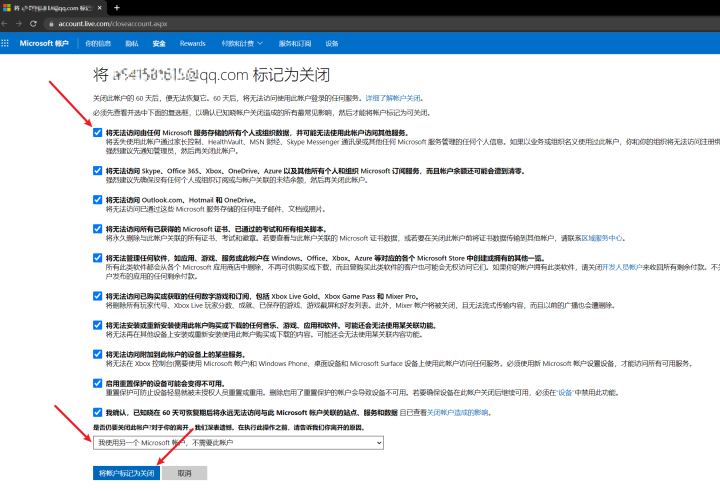
Task: Open the 区域服务中心 link
Action: point(602,238)
